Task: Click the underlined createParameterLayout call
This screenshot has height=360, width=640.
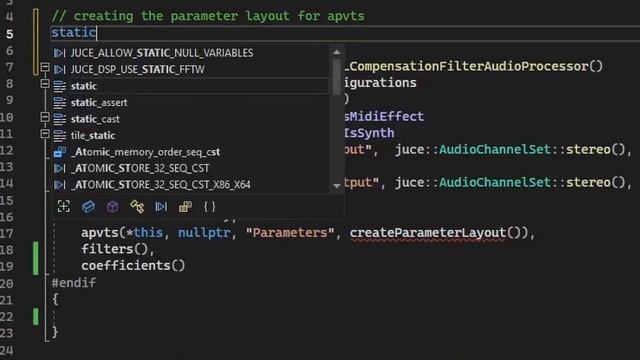Action: coord(428,233)
